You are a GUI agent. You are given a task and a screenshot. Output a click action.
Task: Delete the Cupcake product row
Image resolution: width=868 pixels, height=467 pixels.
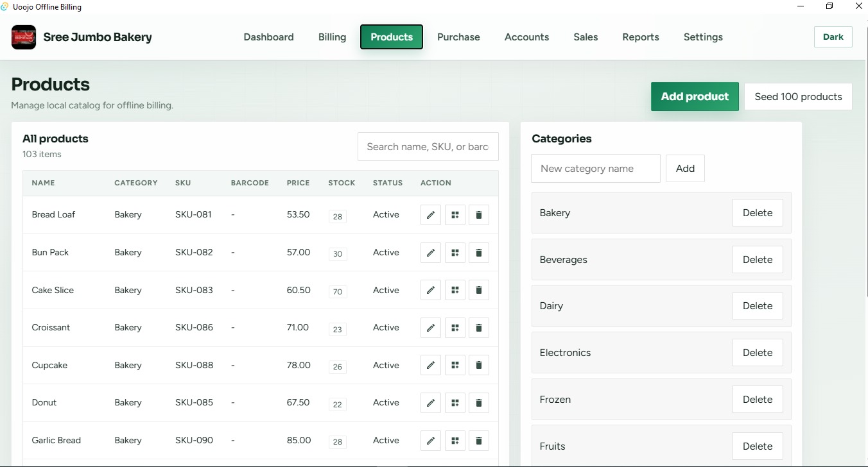coord(479,366)
